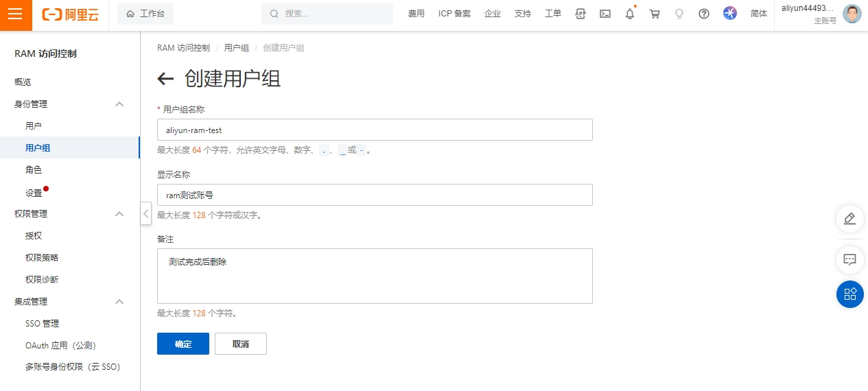The width and height of the screenshot is (868, 391).
Task: Click the floating pencil edit icon
Action: point(849,219)
